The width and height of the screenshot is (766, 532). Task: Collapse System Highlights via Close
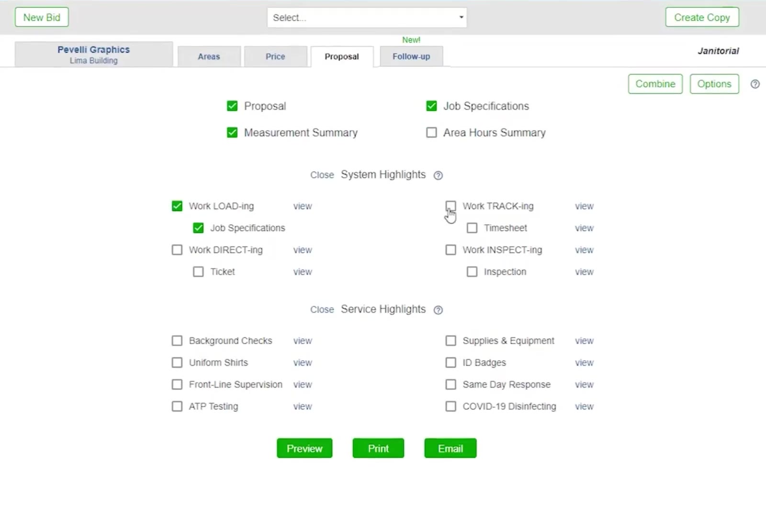322,175
